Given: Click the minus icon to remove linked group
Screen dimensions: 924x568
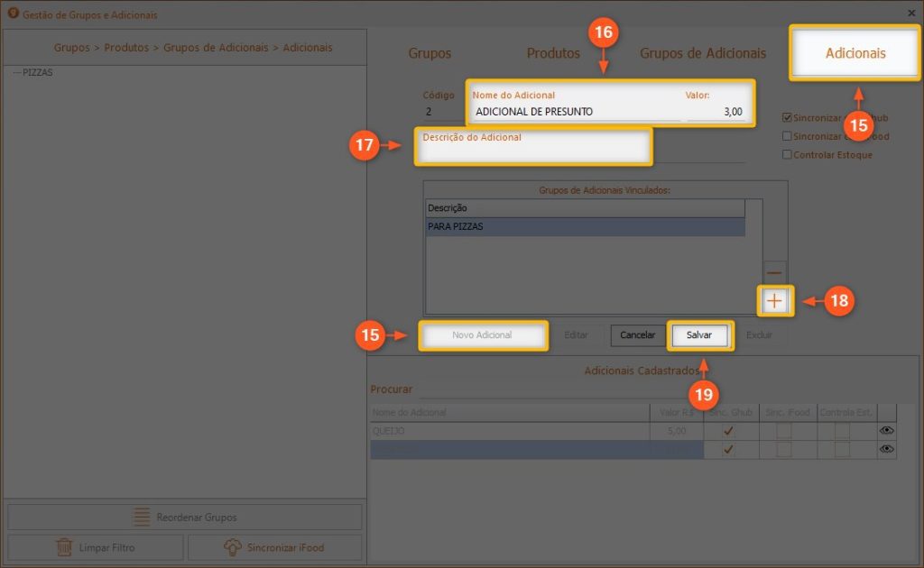Looking at the screenshot, I should coord(774,271).
